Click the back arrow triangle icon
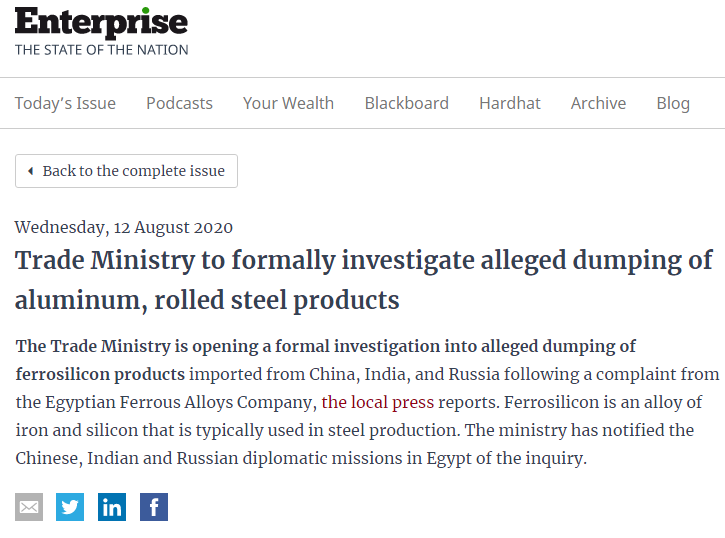 [30, 171]
